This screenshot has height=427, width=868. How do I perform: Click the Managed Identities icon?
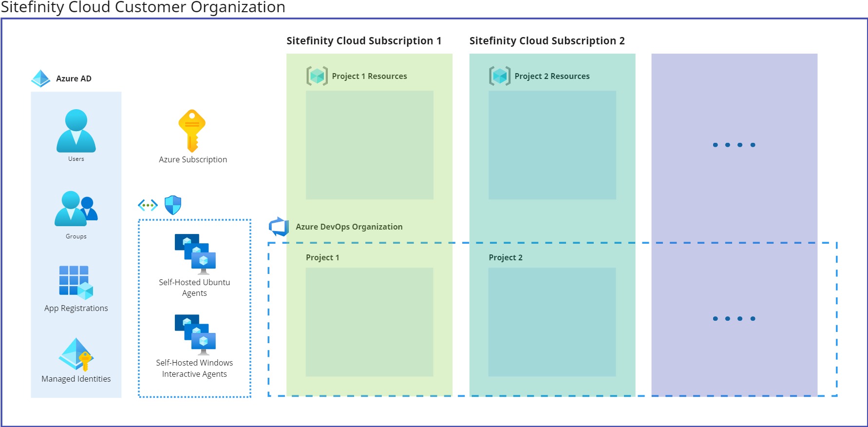pyautogui.click(x=76, y=354)
